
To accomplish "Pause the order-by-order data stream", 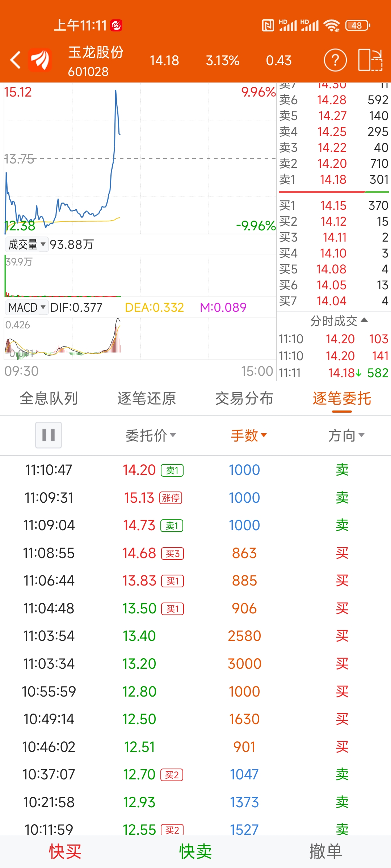I will click(x=49, y=435).
